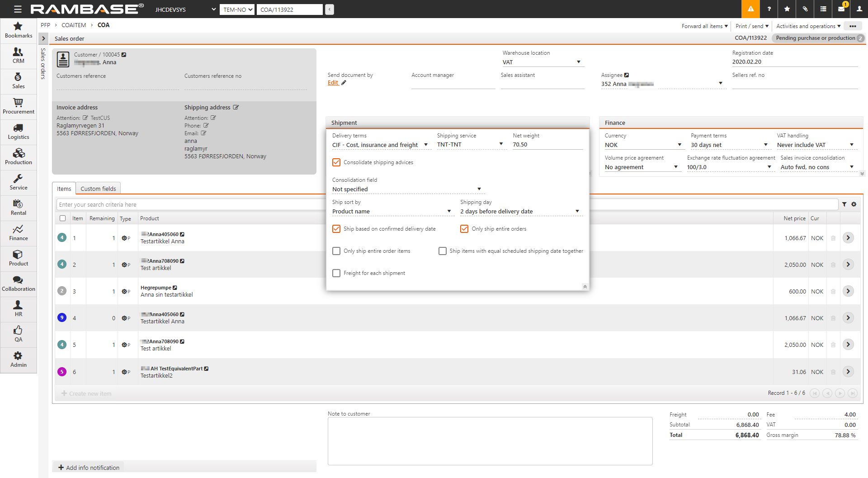The height and width of the screenshot is (478, 868).
Task: Open the Shipping day dropdown
Action: (520, 212)
